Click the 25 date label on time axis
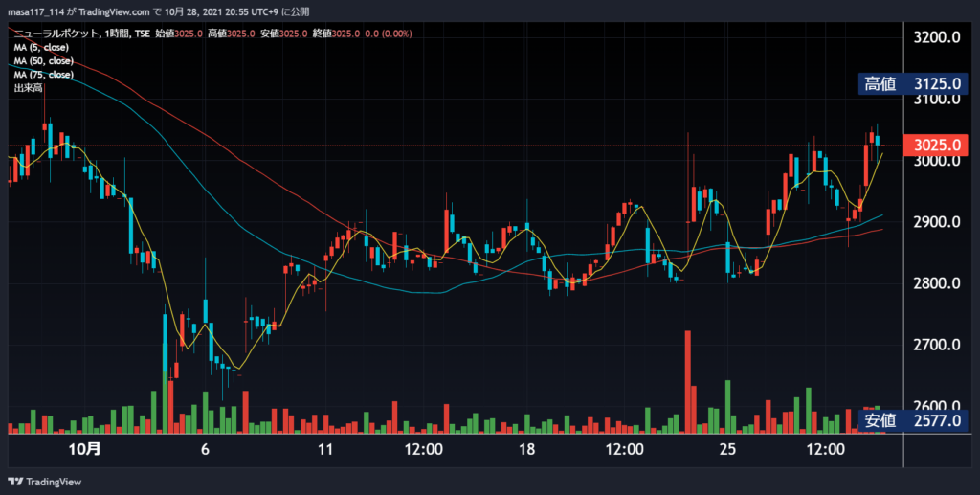The image size is (980, 495). (x=728, y=449)
